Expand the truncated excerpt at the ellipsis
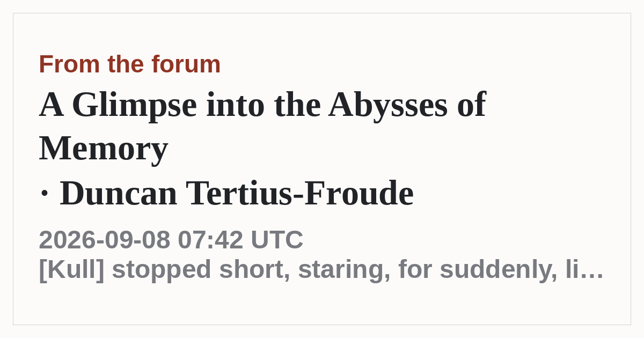Viewport: 644px width, 338px height. (x=593, y=269)
